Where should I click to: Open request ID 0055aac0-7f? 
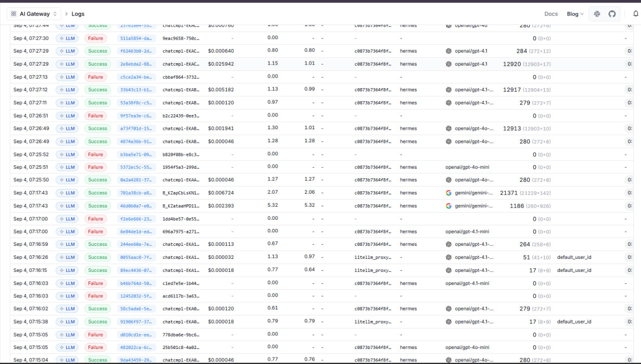coord(137,257)
